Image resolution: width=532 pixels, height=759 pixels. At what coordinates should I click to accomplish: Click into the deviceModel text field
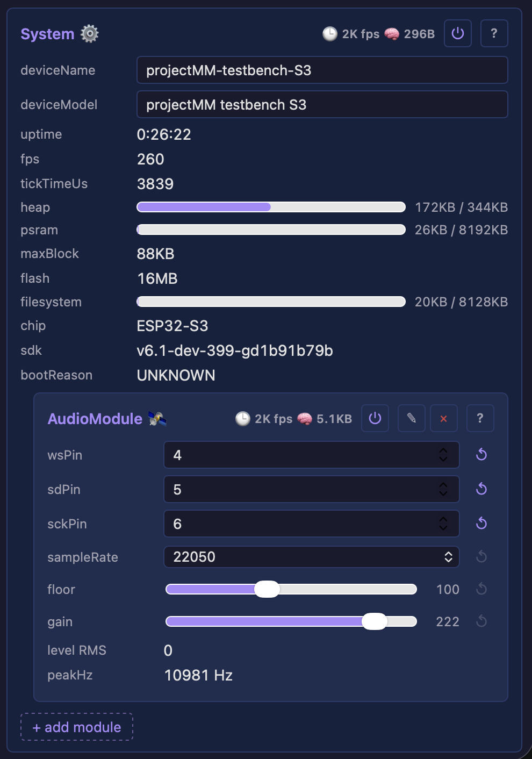[322, 104]
